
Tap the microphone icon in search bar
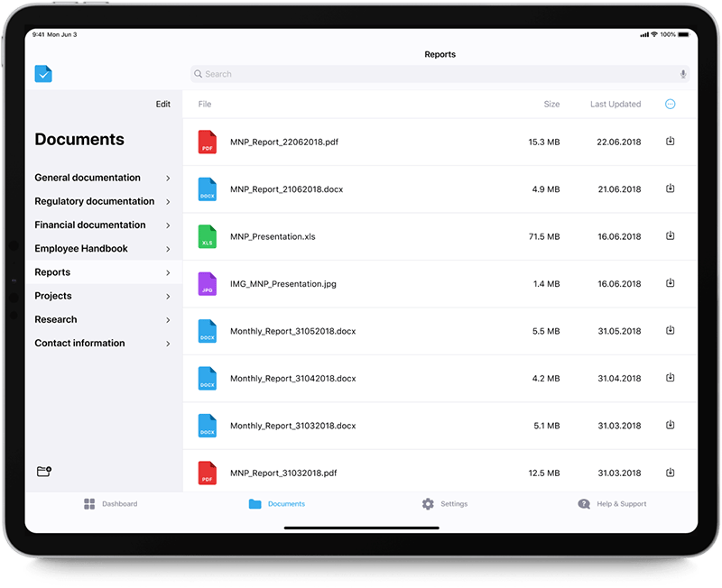(683, 74)
